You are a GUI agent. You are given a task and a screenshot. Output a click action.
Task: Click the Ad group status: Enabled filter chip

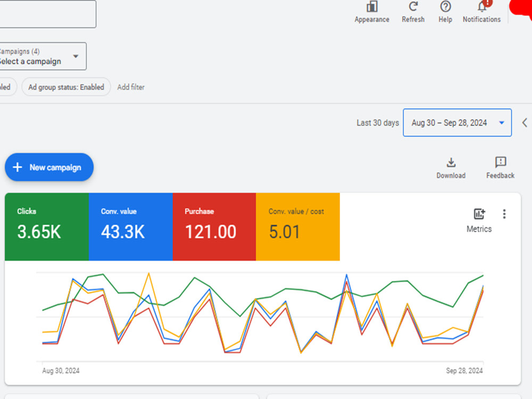tap(66, 87)
